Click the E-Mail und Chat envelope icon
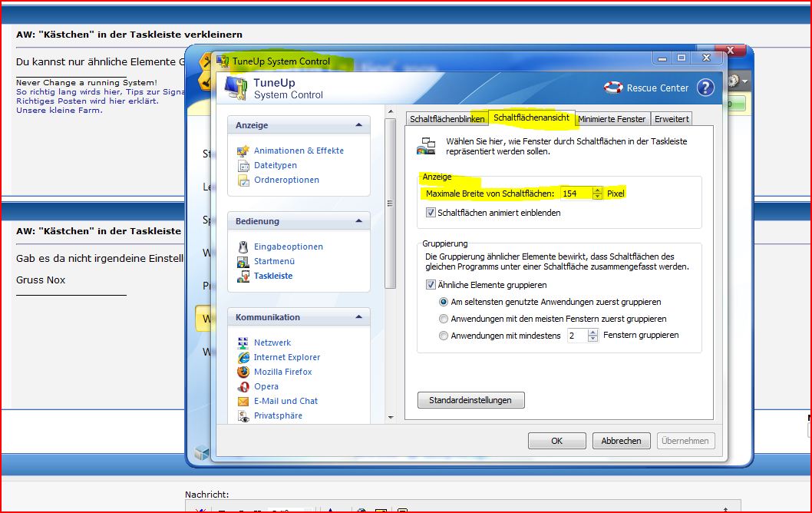 [243, 401]
